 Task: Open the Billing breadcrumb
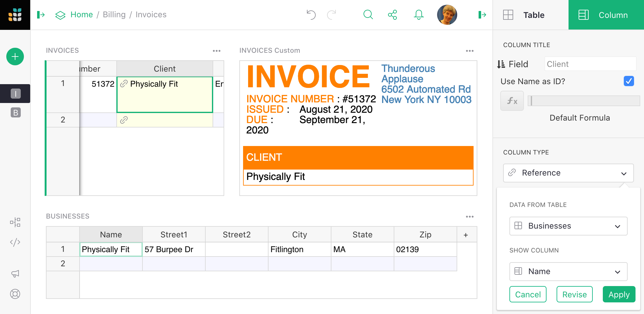114,14
